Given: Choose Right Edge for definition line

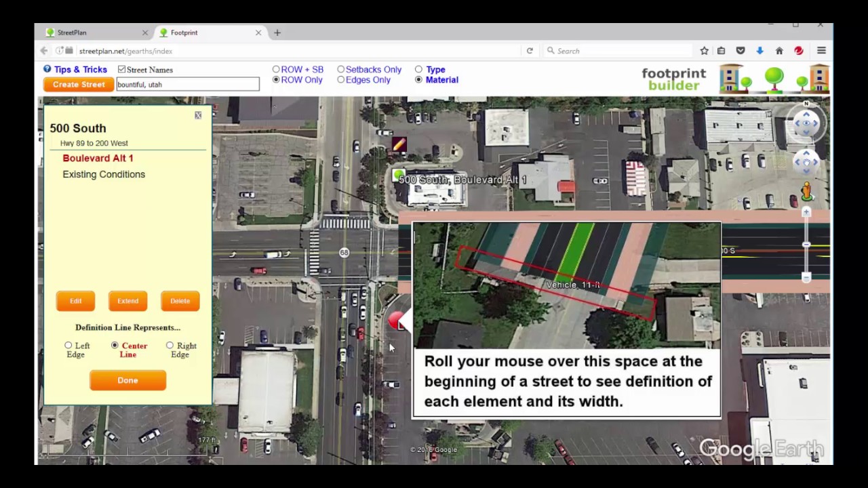Looking at the screenshot, I should [170, 346].
